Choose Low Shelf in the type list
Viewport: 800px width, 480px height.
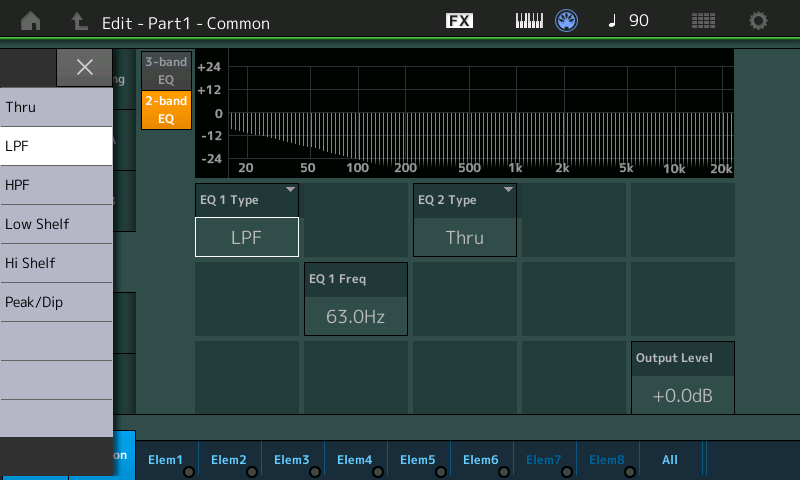pyautogui.click(x=56, y=224)
